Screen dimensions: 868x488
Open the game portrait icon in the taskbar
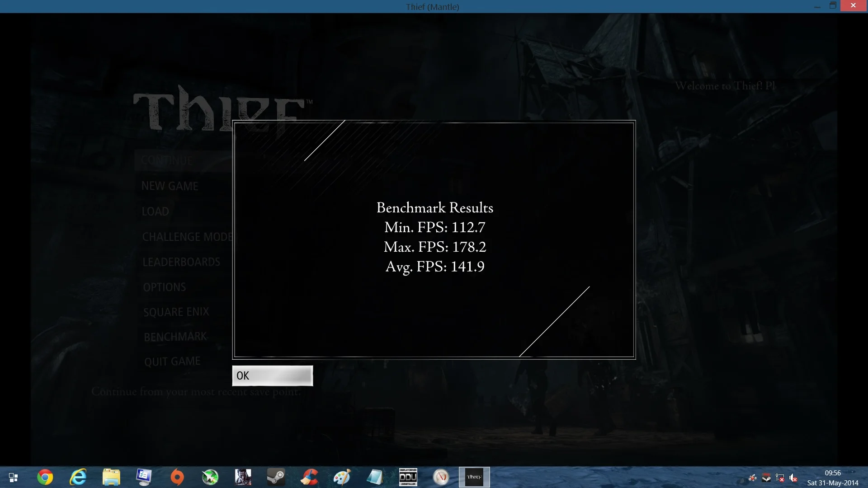tap(243, 477)
